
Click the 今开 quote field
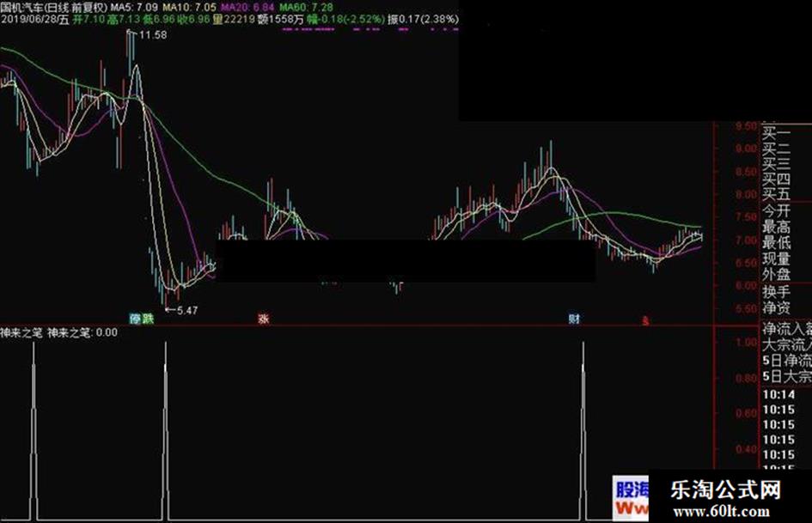pyautogui.click(x=776, y=210)
